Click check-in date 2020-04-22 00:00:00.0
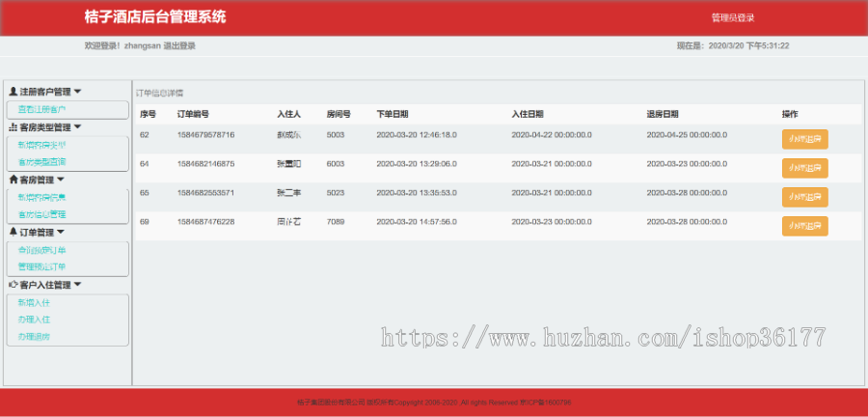This screenshot has height=417, width=868. point(552,134)
